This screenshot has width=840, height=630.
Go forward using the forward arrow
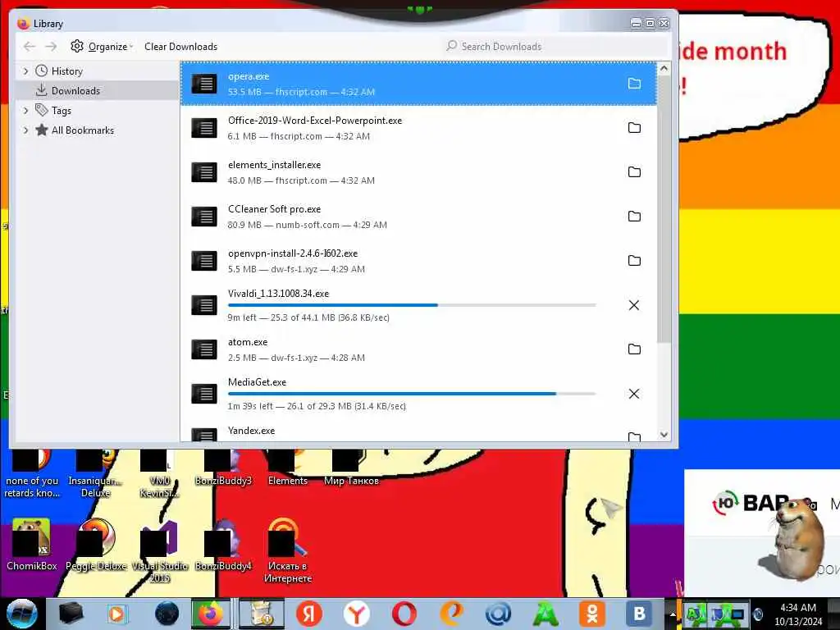(x=51, y=47)
